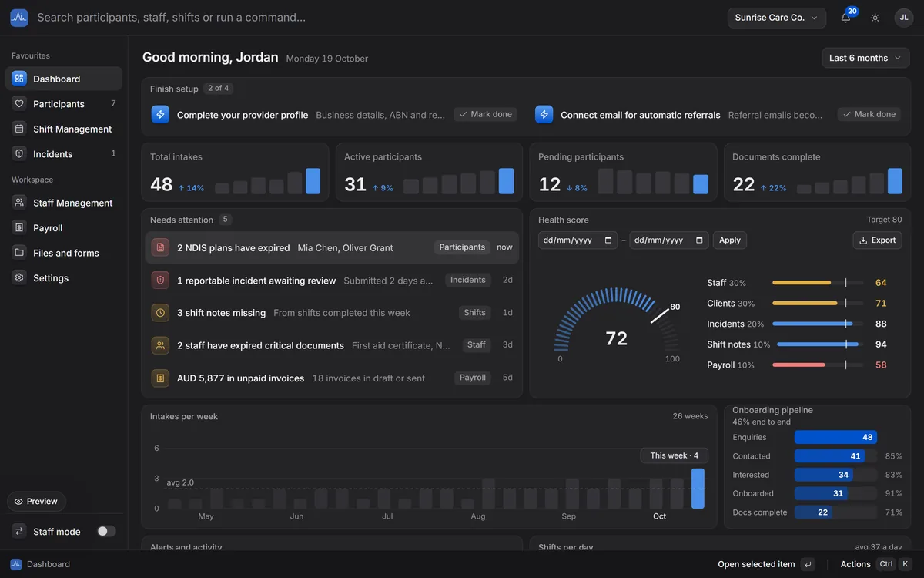Click the Enquiries pipeline bar showing 48

point(835,437)
